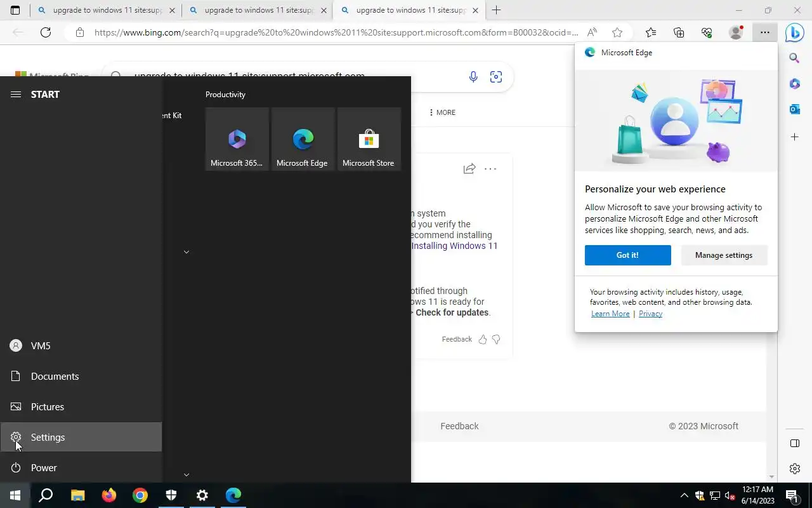Click the footer Feedback link

tap(459, 426)
